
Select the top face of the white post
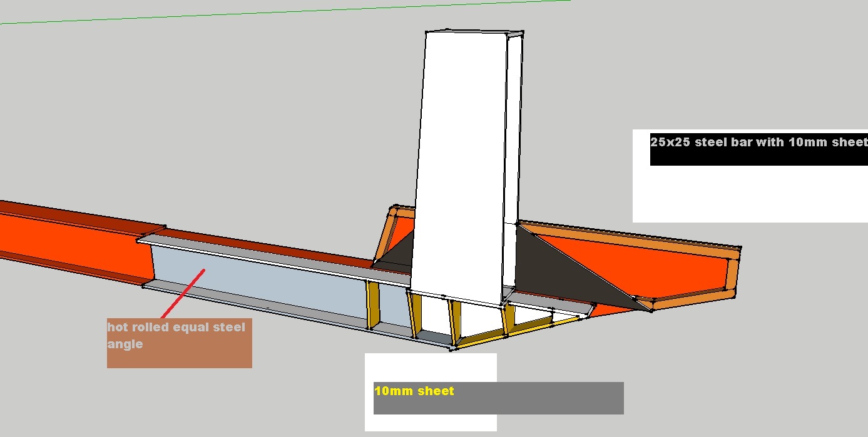click(x=474, y=32)
